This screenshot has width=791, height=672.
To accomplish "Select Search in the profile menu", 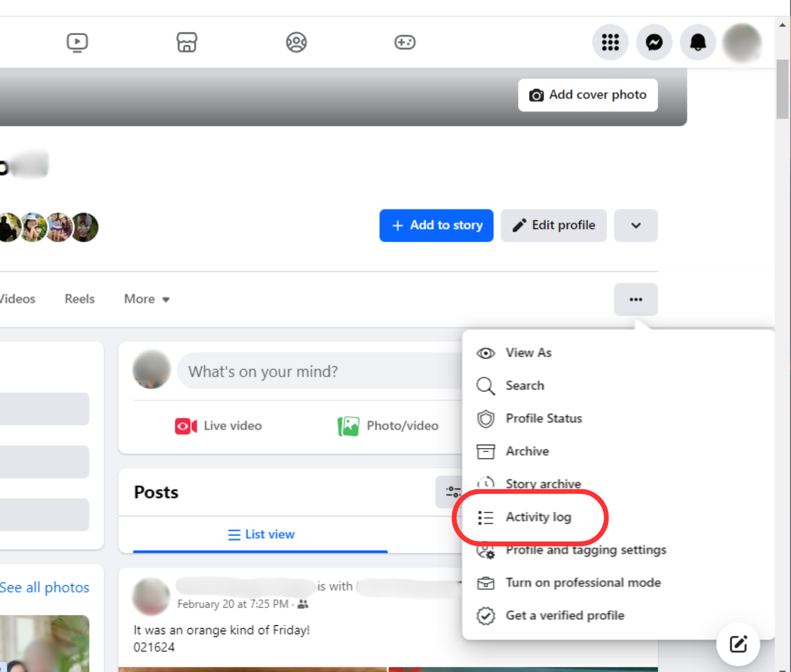I will click(619, 386).
